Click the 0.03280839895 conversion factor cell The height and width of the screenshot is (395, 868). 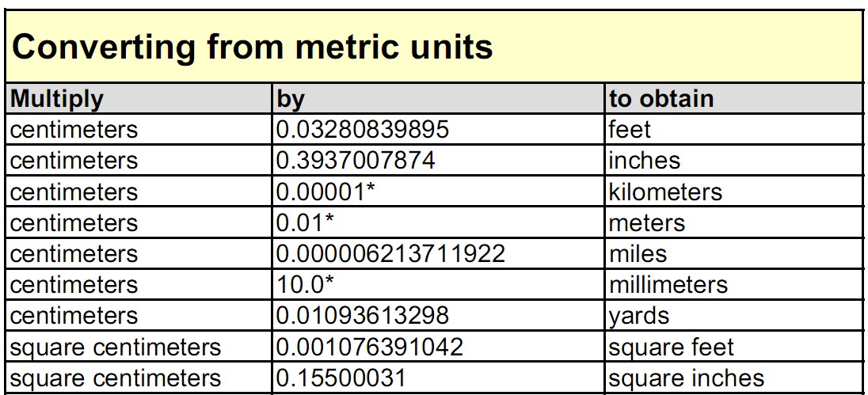[362, 129]
